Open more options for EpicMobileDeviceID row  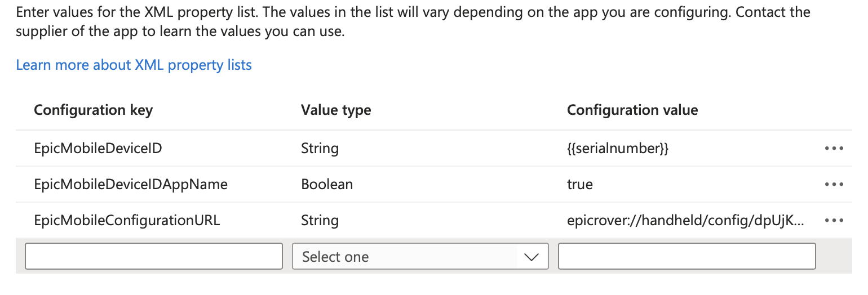pyautogui.click(x=834, y=149)
